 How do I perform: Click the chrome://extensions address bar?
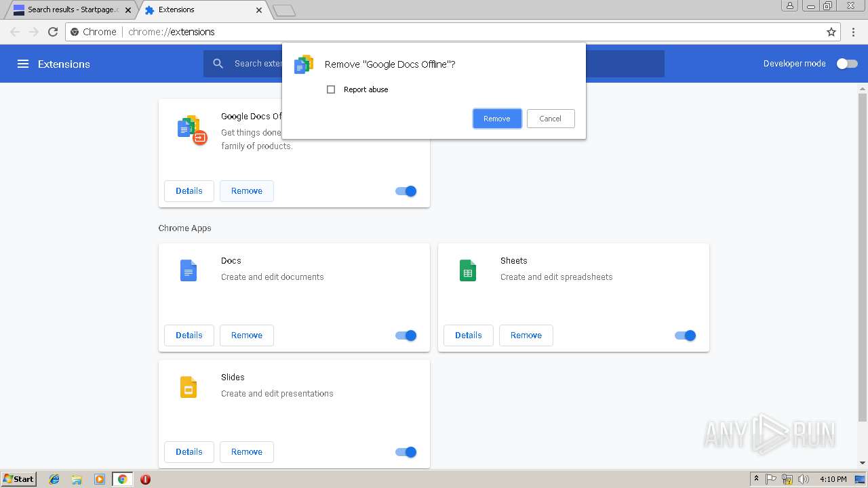[x=453, y=32]
